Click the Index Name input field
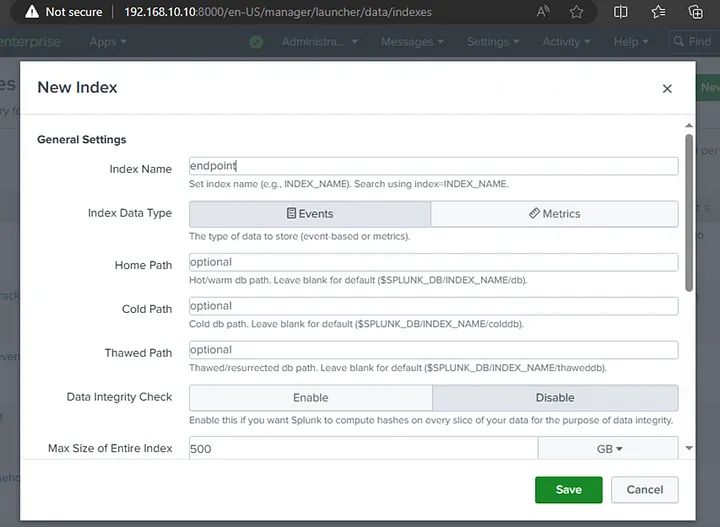The image size is (720, 527). click(433, 166)
